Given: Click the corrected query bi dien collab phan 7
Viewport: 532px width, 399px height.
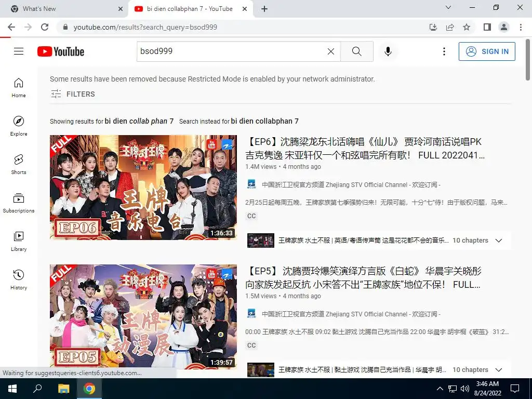Looking at the screenshot, I should tap(139, 121).
